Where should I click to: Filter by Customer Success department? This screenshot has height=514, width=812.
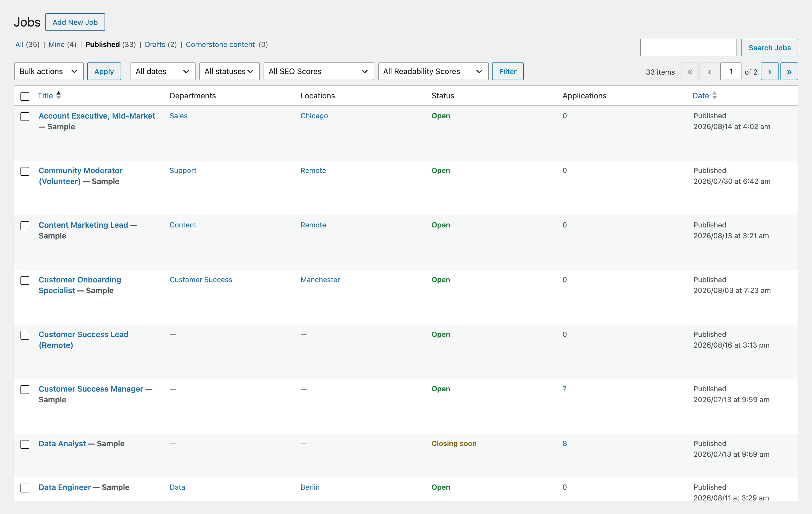(201, 280)
